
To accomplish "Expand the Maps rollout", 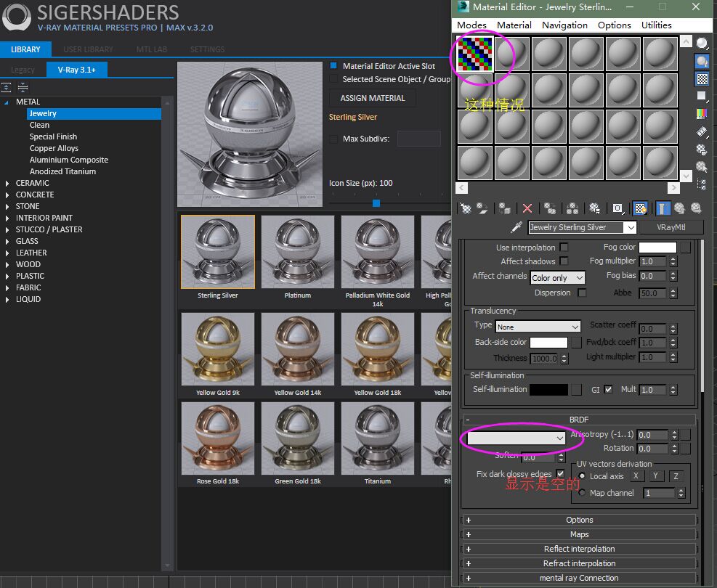I will 580,534.
